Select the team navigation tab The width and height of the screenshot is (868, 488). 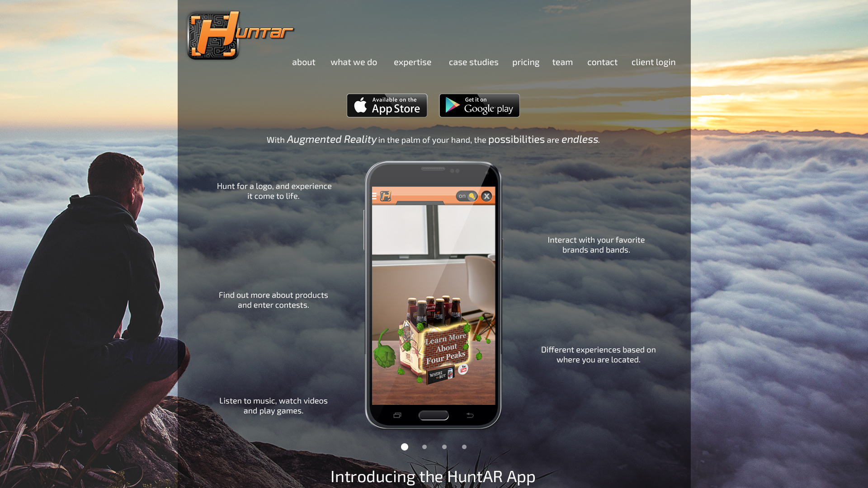563,62
